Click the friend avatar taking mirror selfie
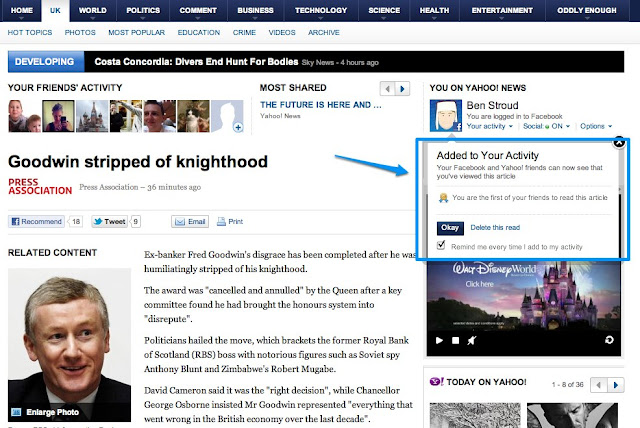Image resolution: width=640 pixels, height=428 pixels. point(58,116)
